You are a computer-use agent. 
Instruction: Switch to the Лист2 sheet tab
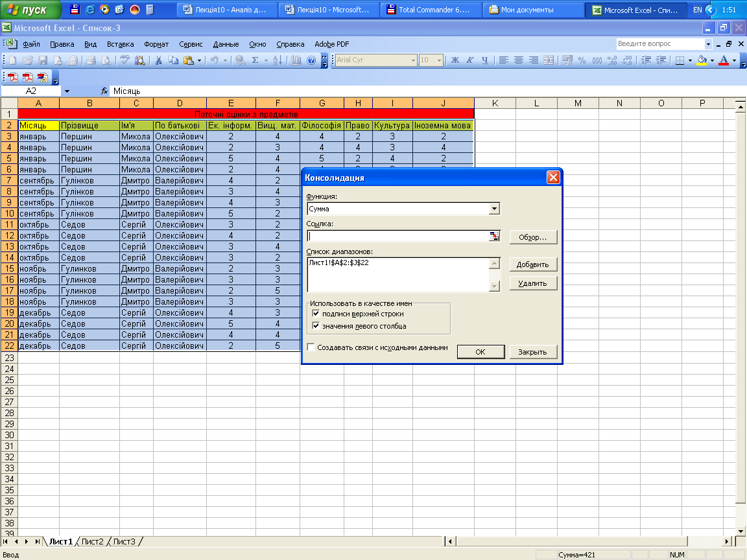[92, 541]
